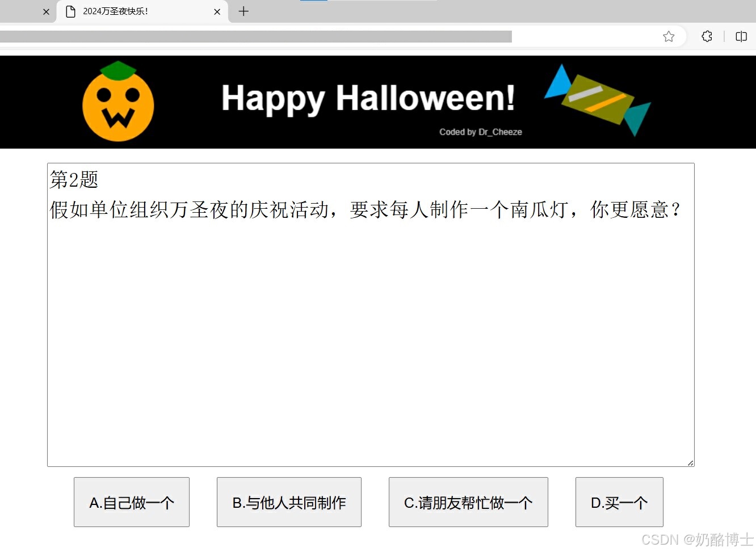Click the wrapped candy graphic in banner

[597, 100]
